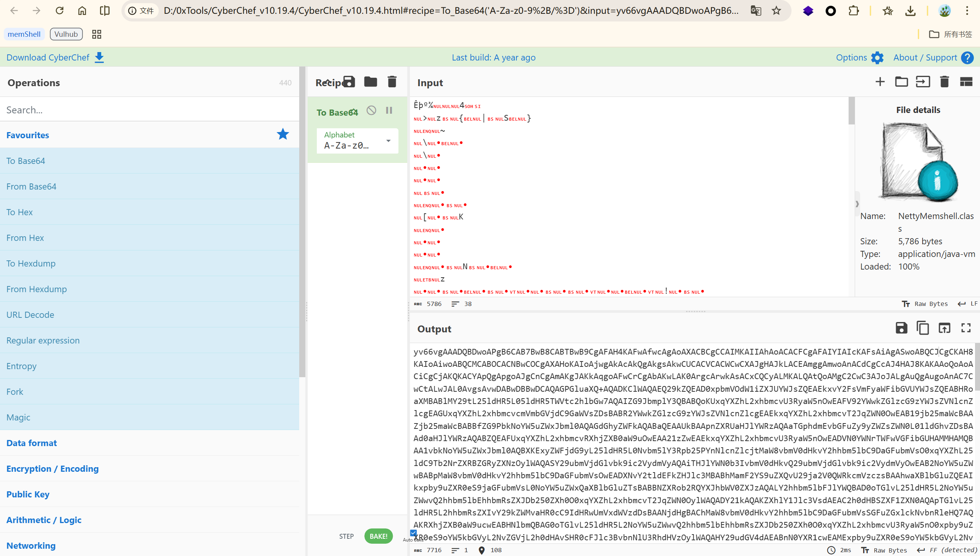Add new input tab with the plus icon
The image size is (980, 556).
point(880,82)
